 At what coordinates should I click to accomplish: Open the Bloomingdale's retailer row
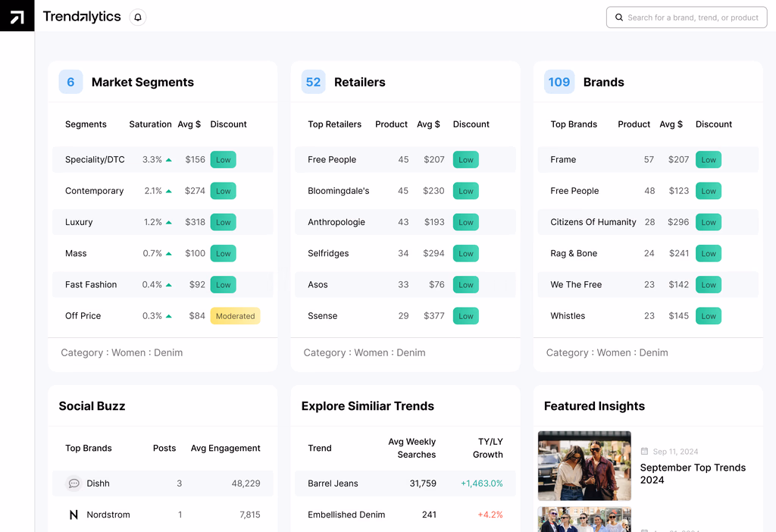point(405,191)
